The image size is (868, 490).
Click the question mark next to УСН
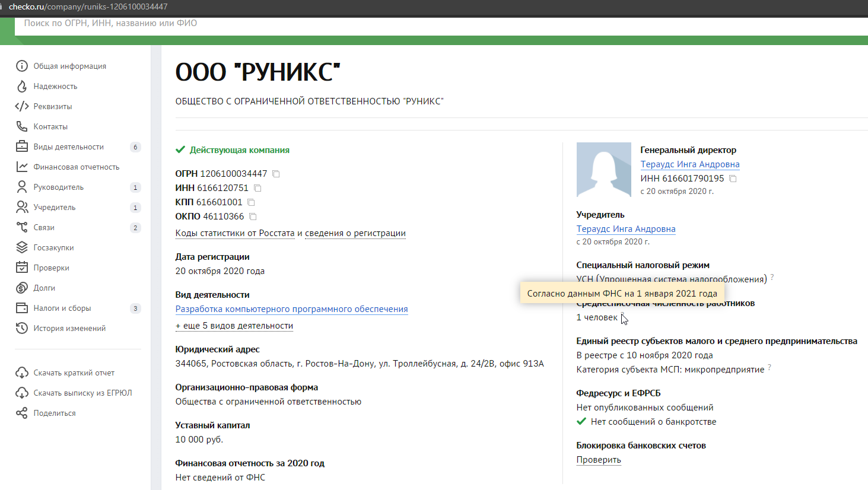click(x=772, y=277)
